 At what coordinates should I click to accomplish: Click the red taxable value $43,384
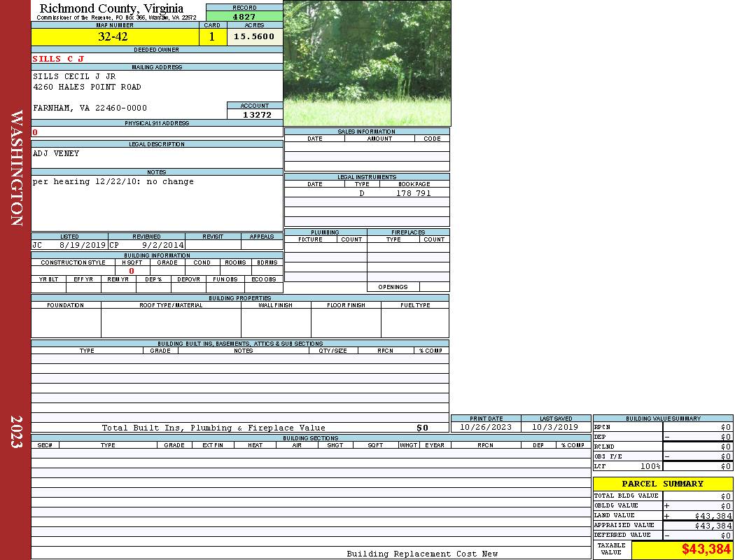[706, 549]
